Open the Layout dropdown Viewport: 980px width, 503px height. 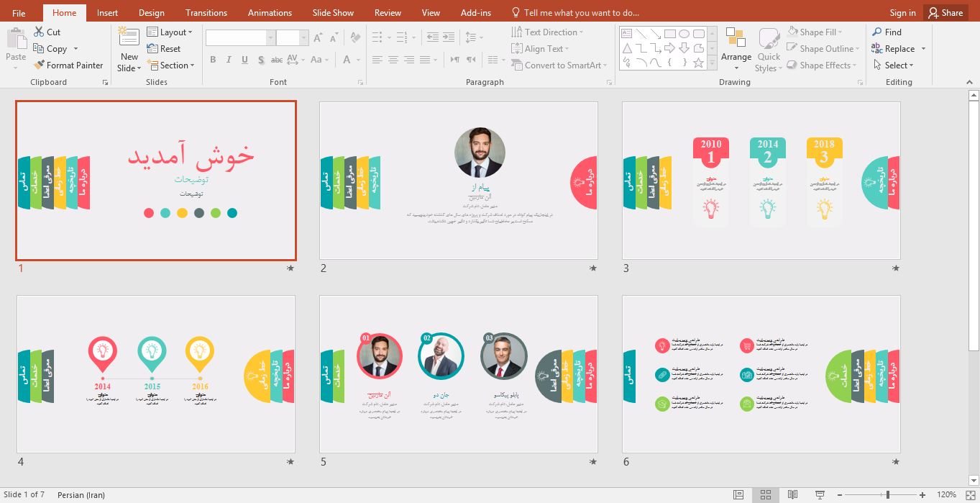pyautogui.click(x=170, y=32)
